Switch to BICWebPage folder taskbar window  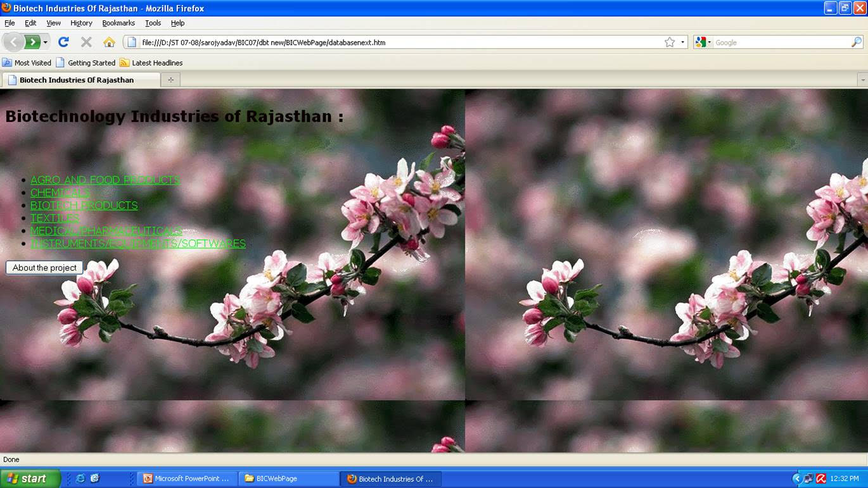click(289, 479)
